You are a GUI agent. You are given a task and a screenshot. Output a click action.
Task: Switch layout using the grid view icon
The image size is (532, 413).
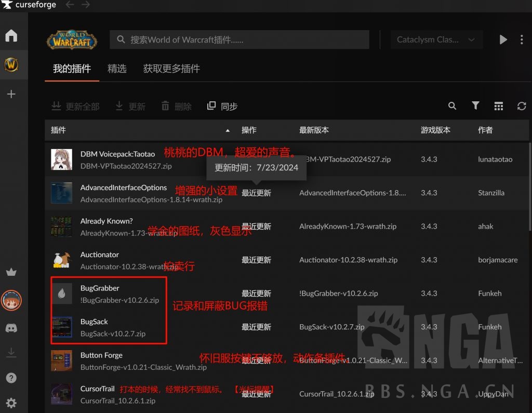[498, 106]
